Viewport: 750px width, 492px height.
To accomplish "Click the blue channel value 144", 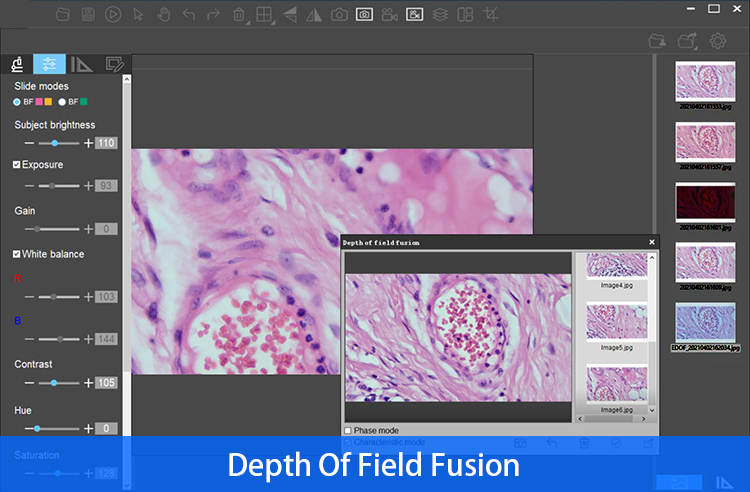I will (x=106, y=339).
